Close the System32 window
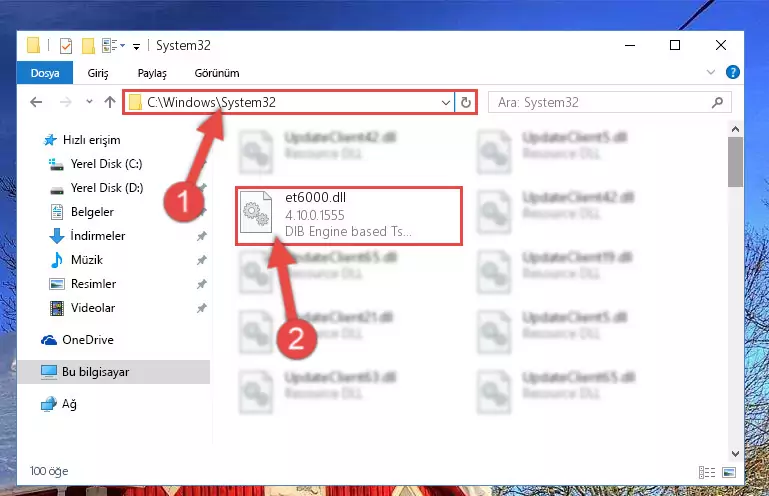This screenshot has width=769, height=496. 720,46
